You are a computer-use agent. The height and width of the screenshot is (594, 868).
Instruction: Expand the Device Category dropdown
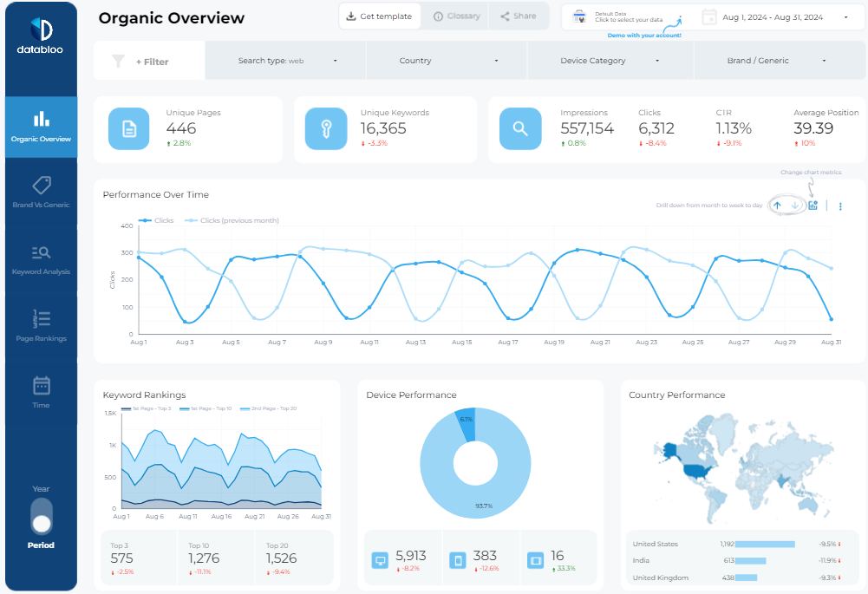click(612, 60)
